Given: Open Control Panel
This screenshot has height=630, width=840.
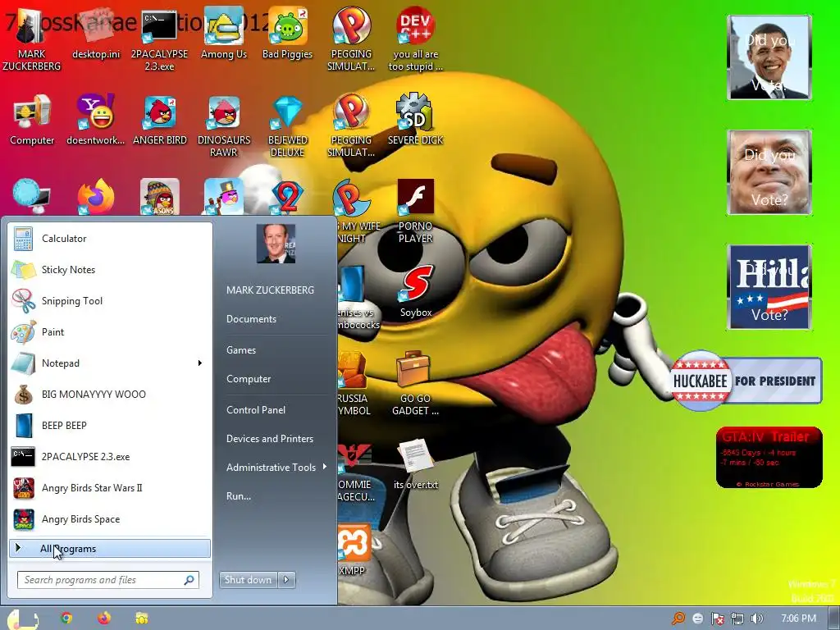Looking at the screenshot, I should pos(256,410).
